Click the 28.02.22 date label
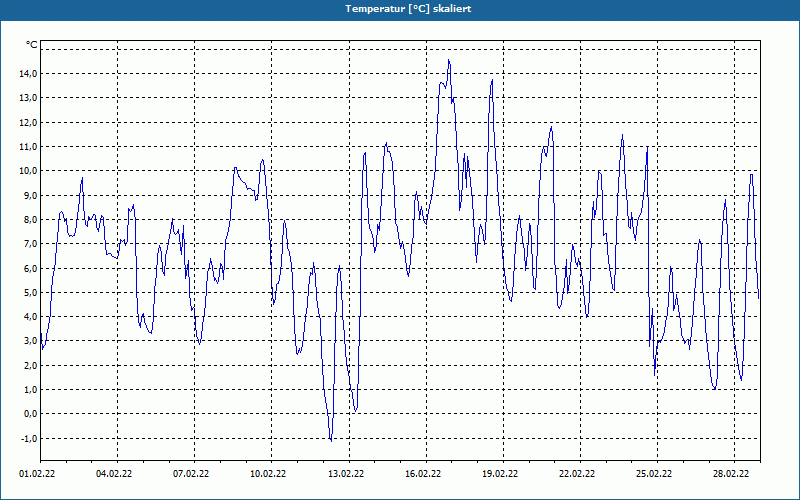 click(731, 474)
